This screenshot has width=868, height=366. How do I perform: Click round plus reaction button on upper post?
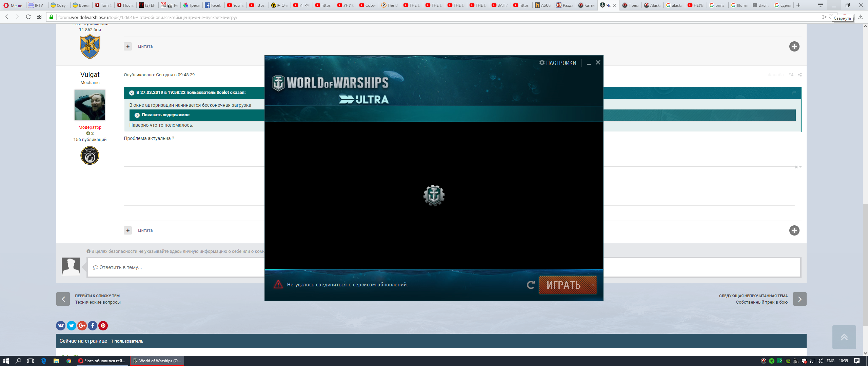pos(794,46)
